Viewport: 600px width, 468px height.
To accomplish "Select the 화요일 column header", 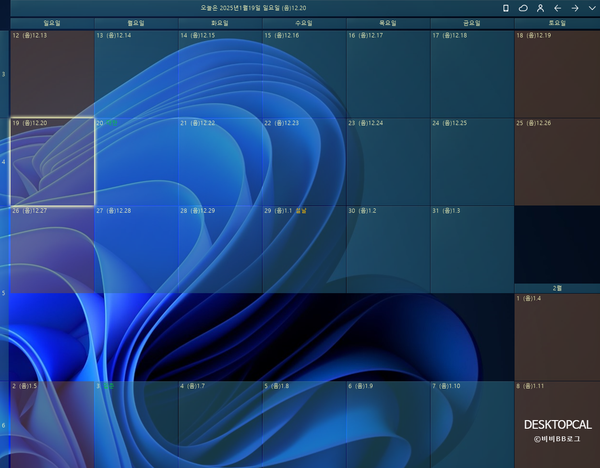I will click(x=220, y=23).
